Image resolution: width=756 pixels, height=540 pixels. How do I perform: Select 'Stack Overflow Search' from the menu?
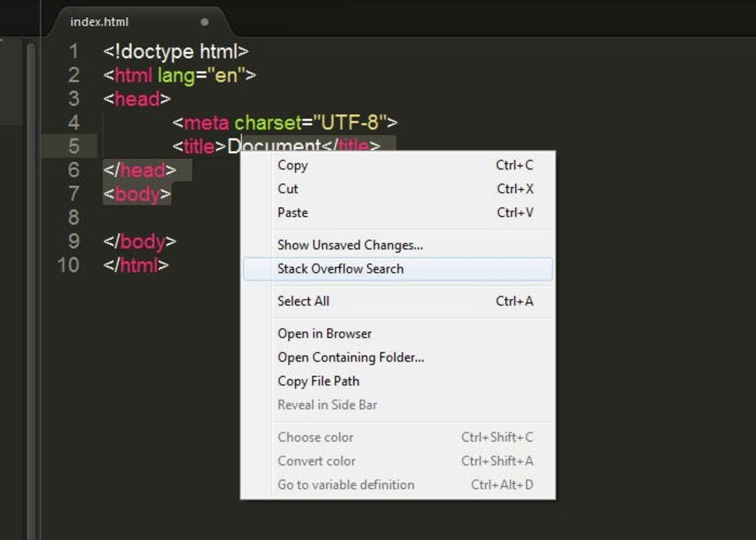(x=340, y=268)
